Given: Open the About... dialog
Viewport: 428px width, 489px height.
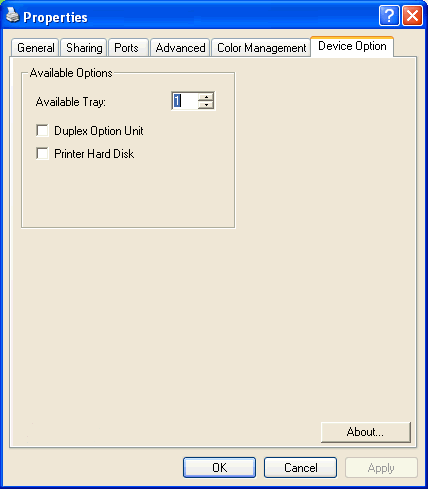Looking at the screenshot, I should click(366, 432).
